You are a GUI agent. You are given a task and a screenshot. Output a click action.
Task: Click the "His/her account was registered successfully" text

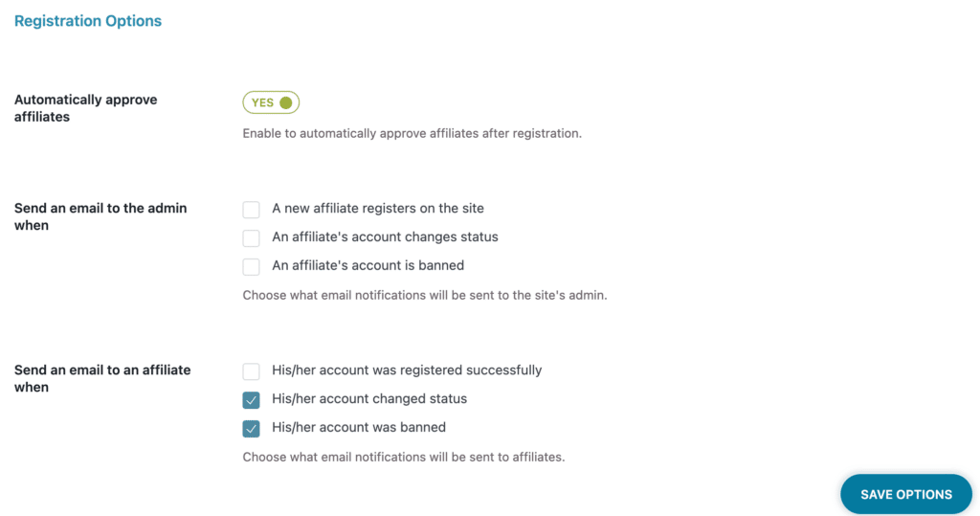[x=407, y=370]
